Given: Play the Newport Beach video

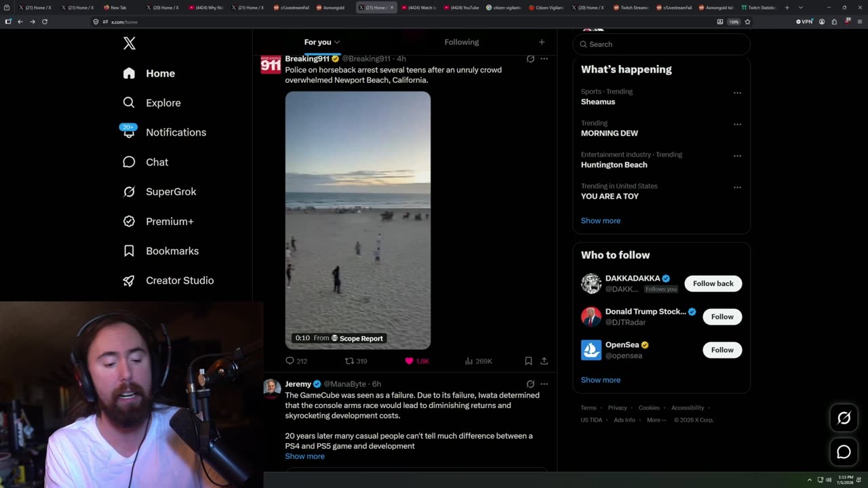Looking at the screenshot, I should pyautogui.click(x=357, y=220).
